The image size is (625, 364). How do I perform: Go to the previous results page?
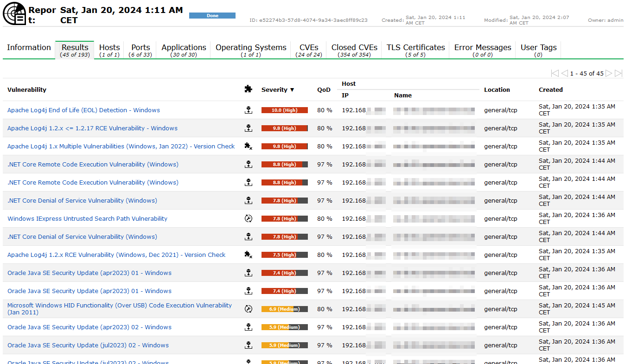click(564, 73)
